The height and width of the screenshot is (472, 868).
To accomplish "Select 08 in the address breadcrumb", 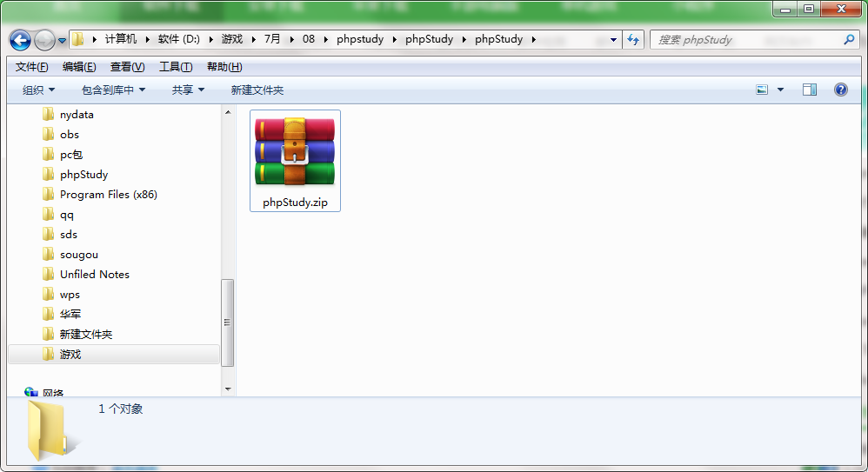I will 309,39.
